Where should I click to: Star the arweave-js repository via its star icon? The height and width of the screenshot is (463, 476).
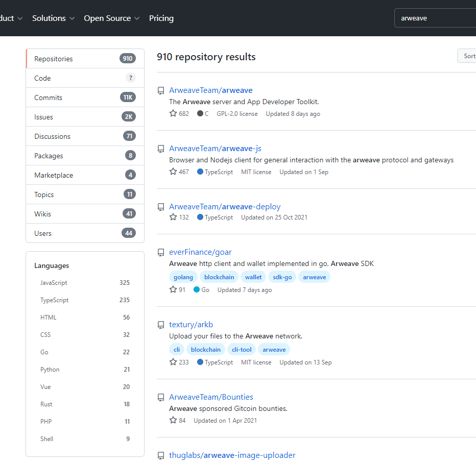[173, 172]
